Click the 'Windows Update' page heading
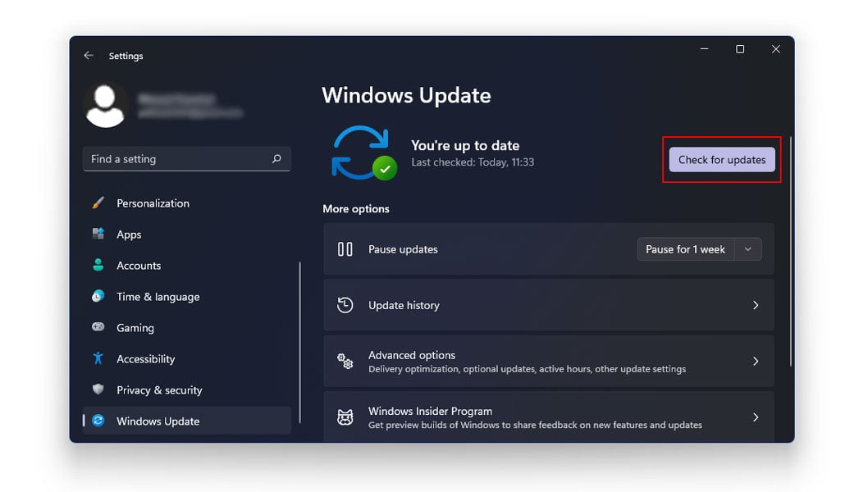This screenshot has width=868, height=492. 406,95
